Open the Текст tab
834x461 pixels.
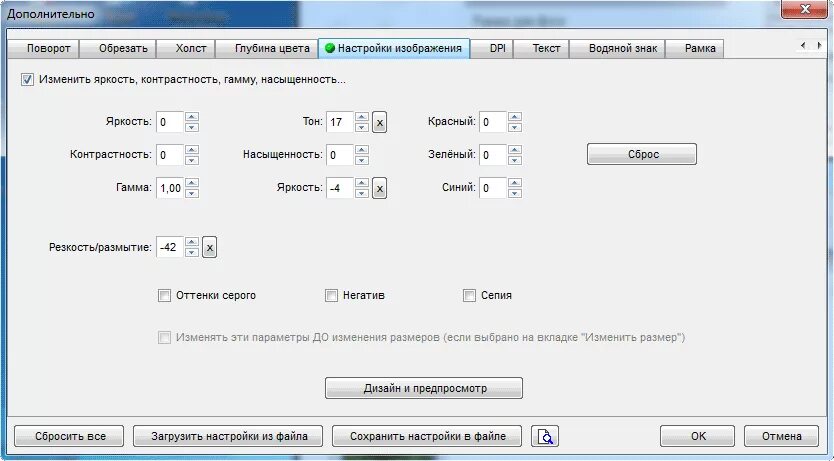pyautogui.click(x=542, y=48)
